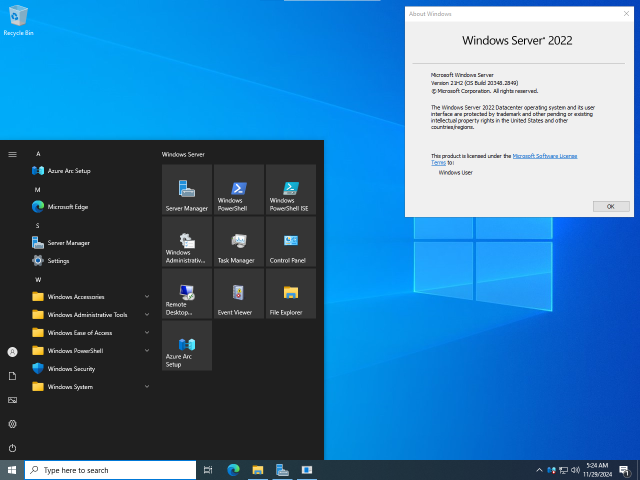Open the Control Panel tile
This screenshot has height=480, width=640.
tap(291, 242)
